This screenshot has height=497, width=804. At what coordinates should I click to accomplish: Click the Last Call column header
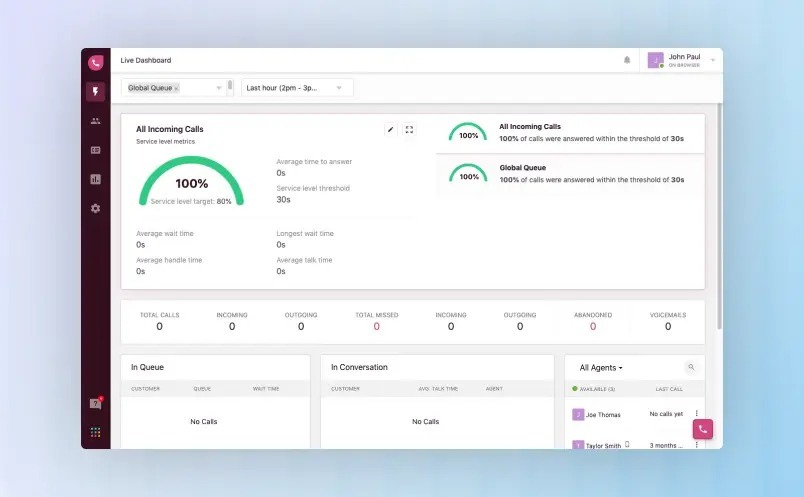tap(669, 389)
